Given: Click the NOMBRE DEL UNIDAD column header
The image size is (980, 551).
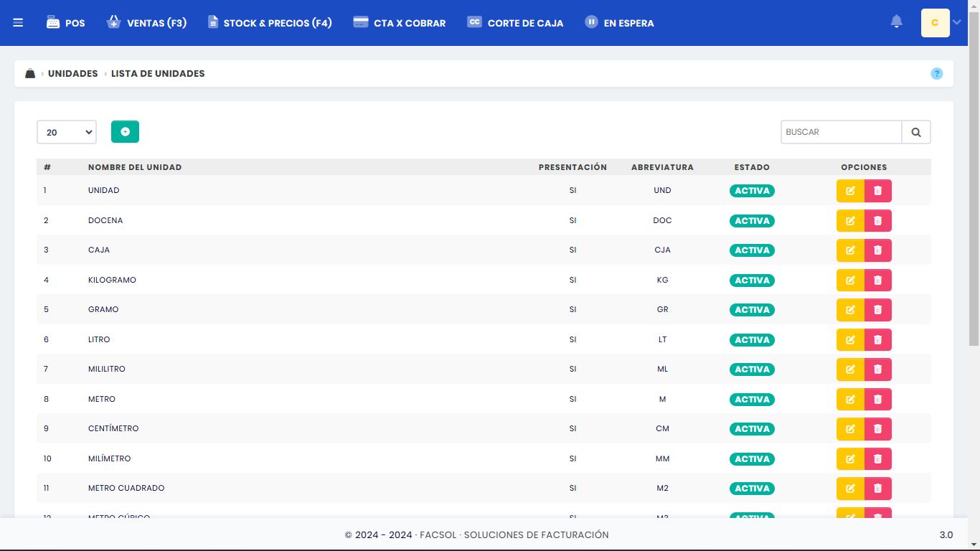Looking at the screenshot, I should (135, 167).
